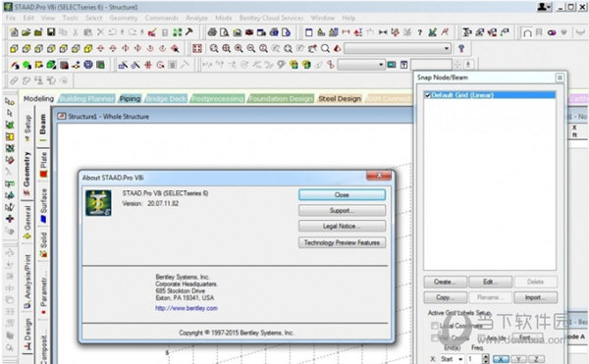Click the Zoom Window magnifier icon
The image size is (589, 364).
point(214,48)
